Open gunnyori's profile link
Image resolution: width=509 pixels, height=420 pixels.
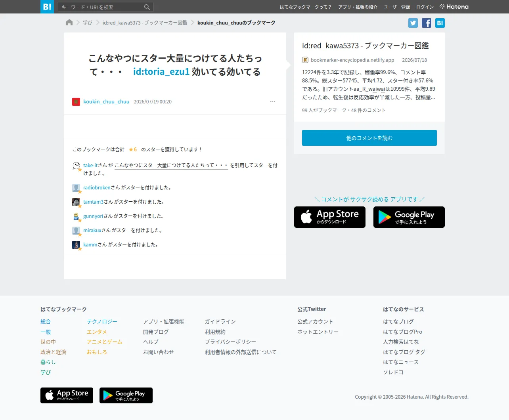pyautogui.click(x=93, y=216)
